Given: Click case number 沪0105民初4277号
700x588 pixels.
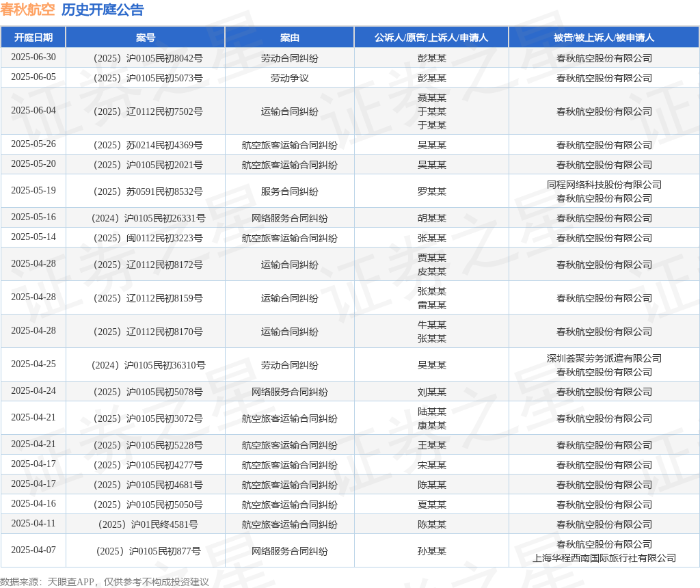Looking at the screenshot, I should (148, 465).
